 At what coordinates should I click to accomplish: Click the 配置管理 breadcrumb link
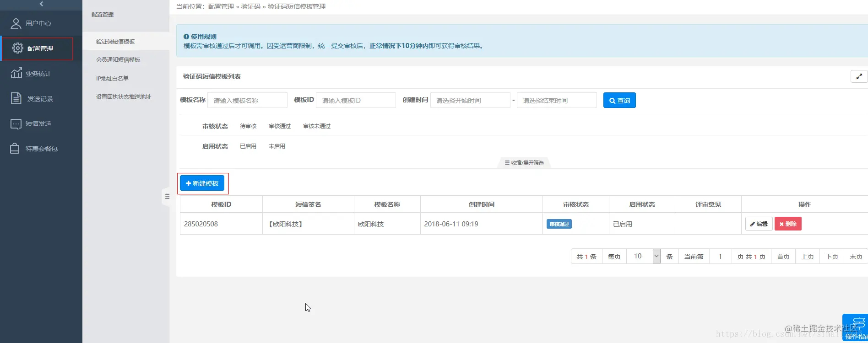pos(221,6)
